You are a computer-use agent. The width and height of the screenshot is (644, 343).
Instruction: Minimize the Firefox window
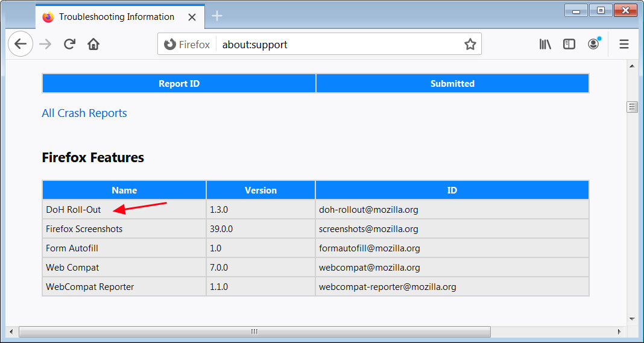(576, 11)
